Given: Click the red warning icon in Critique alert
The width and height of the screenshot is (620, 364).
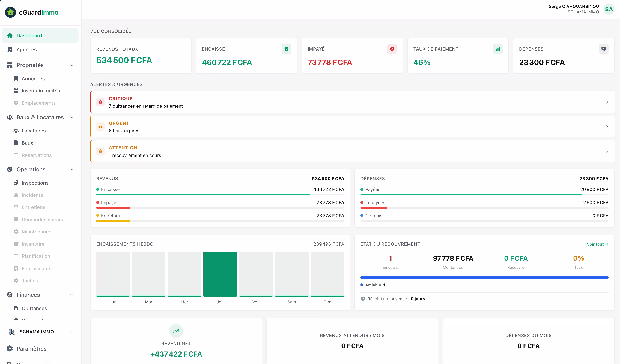Looking at the screenshot, I should click(100, 102).
